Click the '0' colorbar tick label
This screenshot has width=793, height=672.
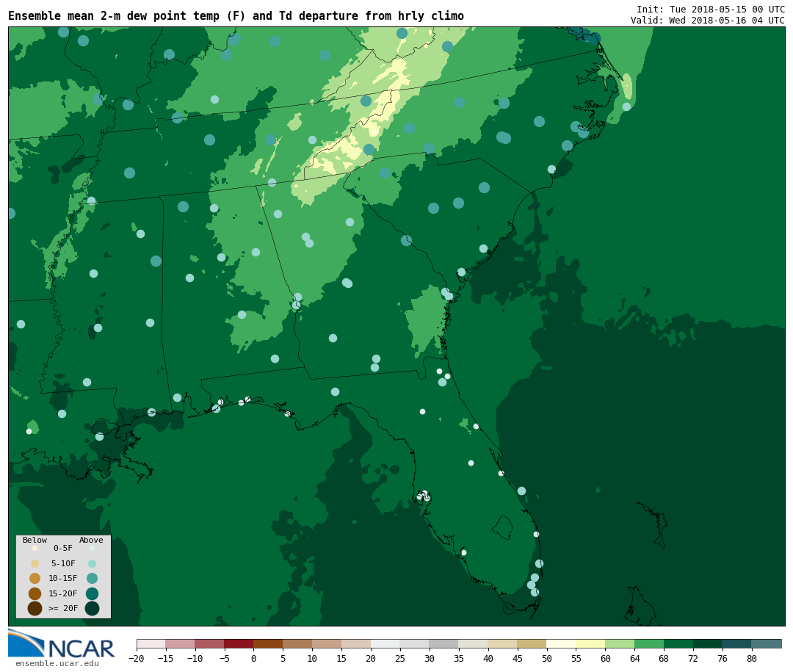click(254, 658)
